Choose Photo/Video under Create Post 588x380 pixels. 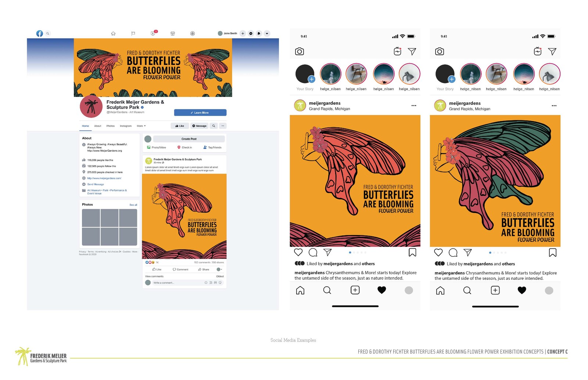pyautogui.click(x=157, y=147)
